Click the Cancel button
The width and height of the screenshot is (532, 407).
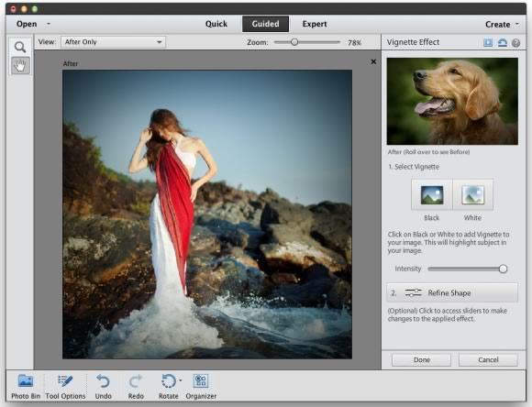[x=488, y=359]
